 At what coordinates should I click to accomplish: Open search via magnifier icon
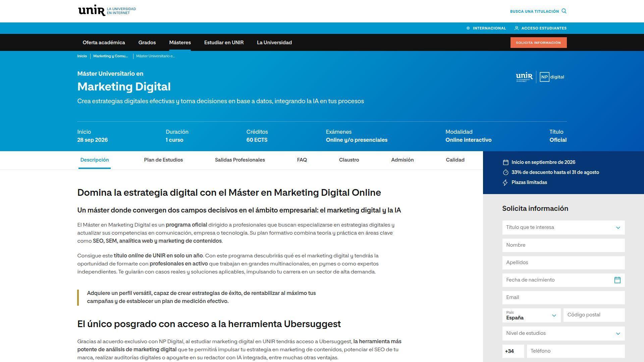[564, 11]
